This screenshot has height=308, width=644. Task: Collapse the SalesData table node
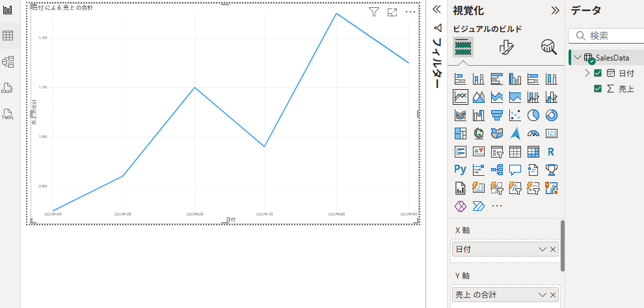click(x=577, y=58)
